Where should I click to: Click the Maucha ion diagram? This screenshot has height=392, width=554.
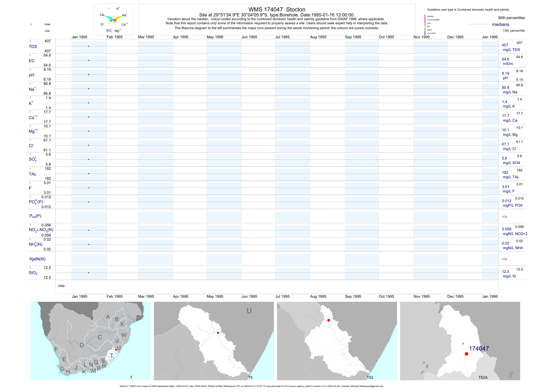click(x=113, y=19)
